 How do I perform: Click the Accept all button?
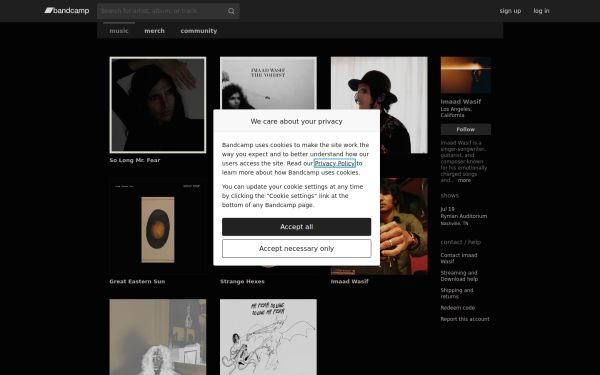pos(297,227)
